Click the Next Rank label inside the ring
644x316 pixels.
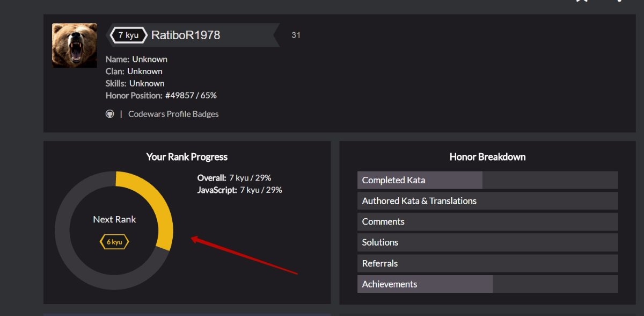pyautogui.click(x=114, y=219)
